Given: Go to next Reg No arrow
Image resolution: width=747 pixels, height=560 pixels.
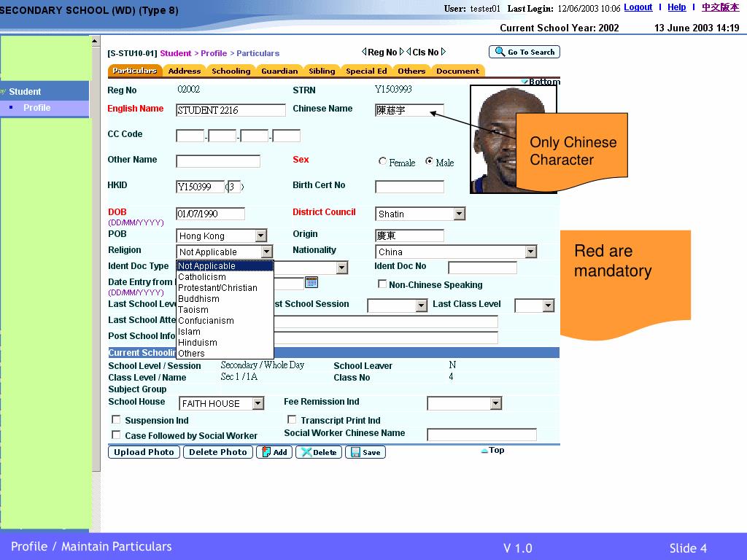Looking at the screenshot, I should (402, 52).
